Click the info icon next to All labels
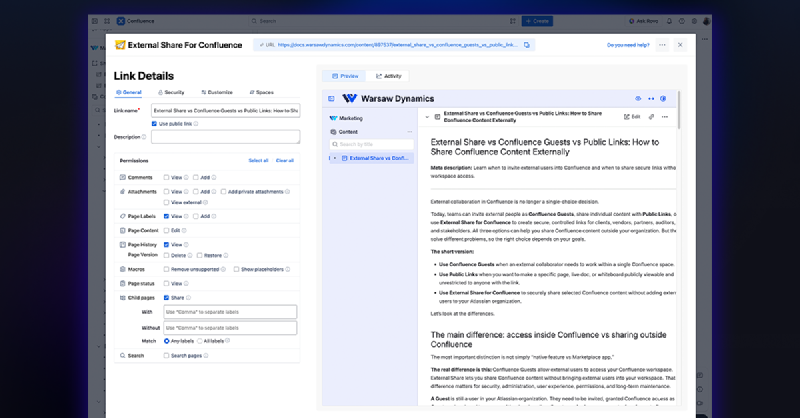Screen dimensions: 800x418 [x=228, y=341]
